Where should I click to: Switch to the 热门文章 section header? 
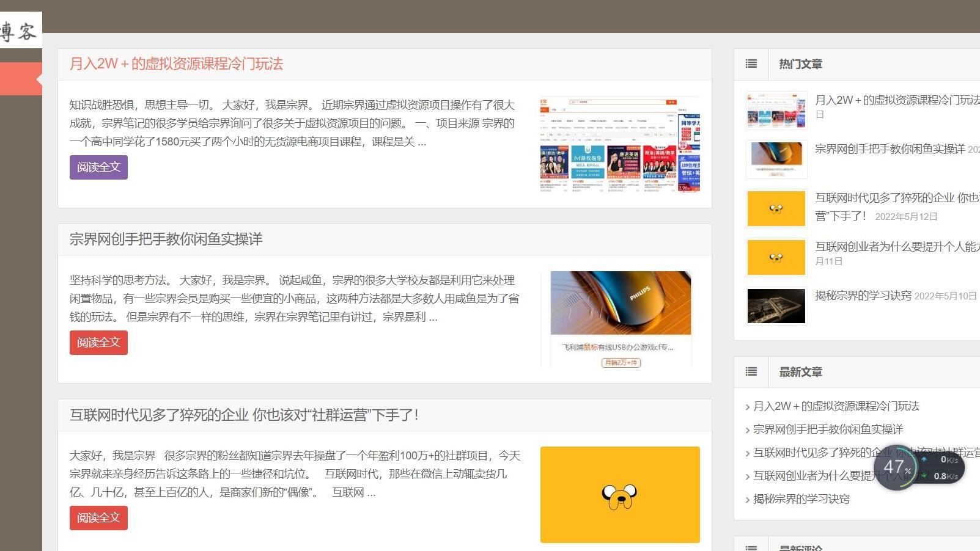(800, 64)
